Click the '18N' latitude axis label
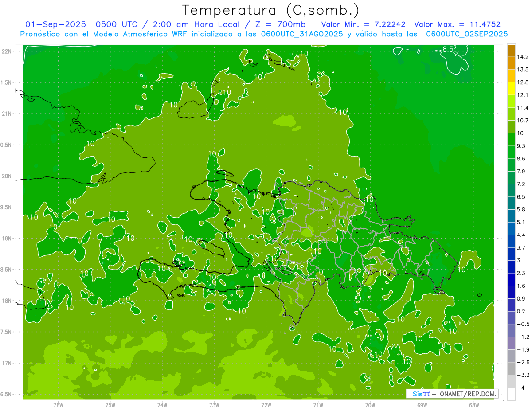The width and height of the screenshot is (532, 411). [x=7, y=301]
